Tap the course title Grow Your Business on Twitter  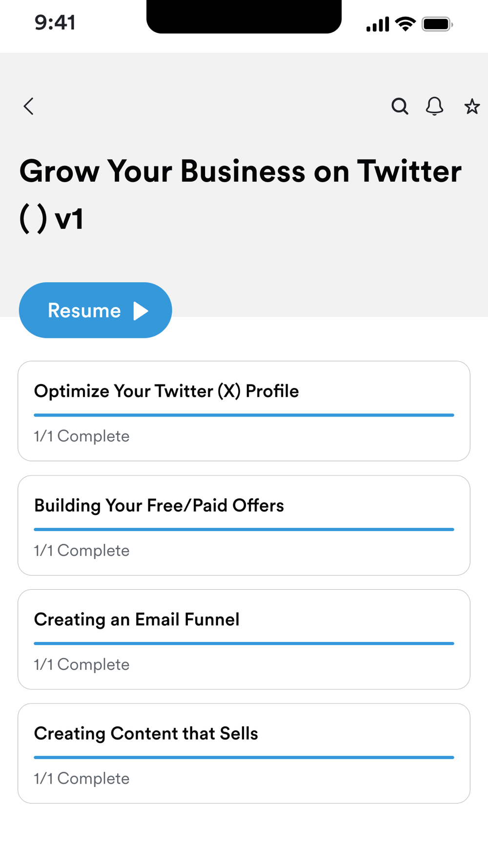240,171
